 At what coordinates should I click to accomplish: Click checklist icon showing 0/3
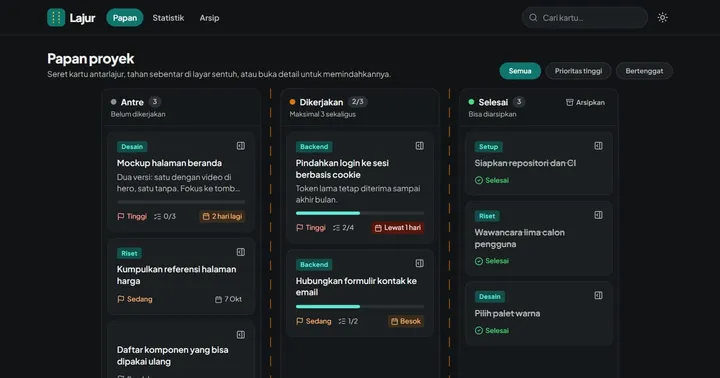click(x=158, y=216)
